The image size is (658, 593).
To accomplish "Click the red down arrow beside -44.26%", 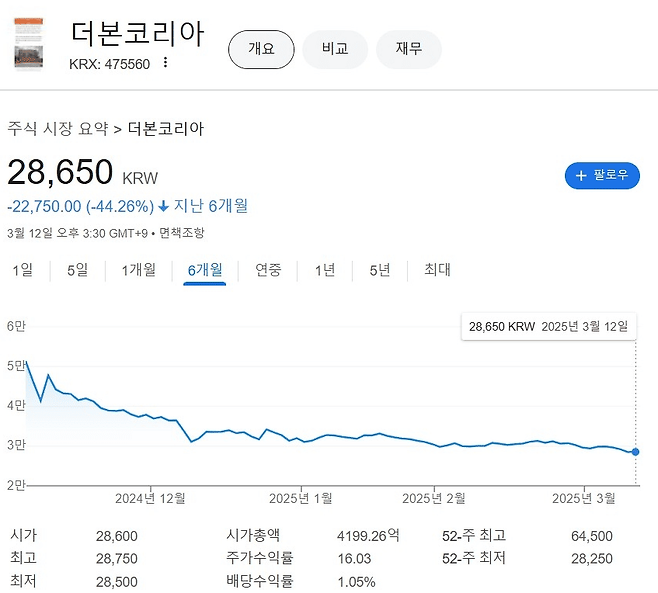I will [x=164, y=207].
